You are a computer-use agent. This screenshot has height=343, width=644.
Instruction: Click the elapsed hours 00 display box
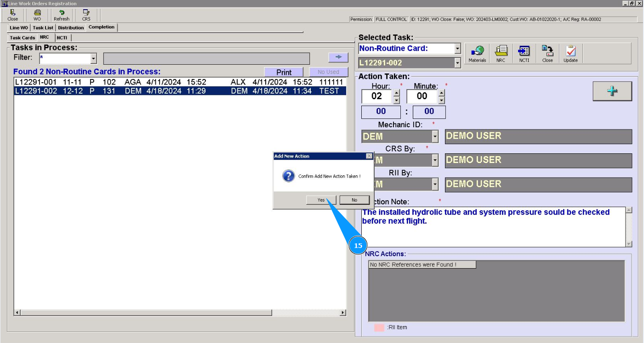381,112
